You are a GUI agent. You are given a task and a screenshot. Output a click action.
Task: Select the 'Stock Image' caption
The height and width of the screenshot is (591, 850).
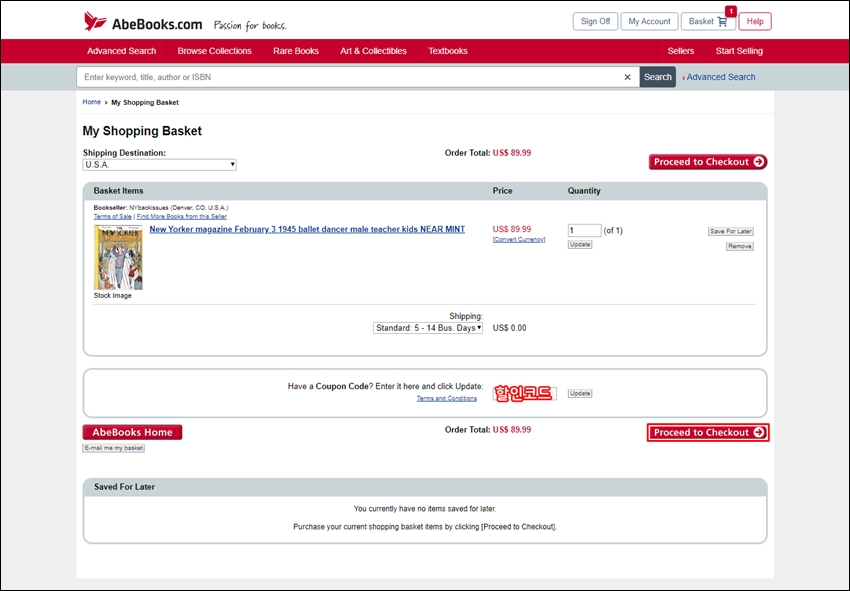[112, 296]
